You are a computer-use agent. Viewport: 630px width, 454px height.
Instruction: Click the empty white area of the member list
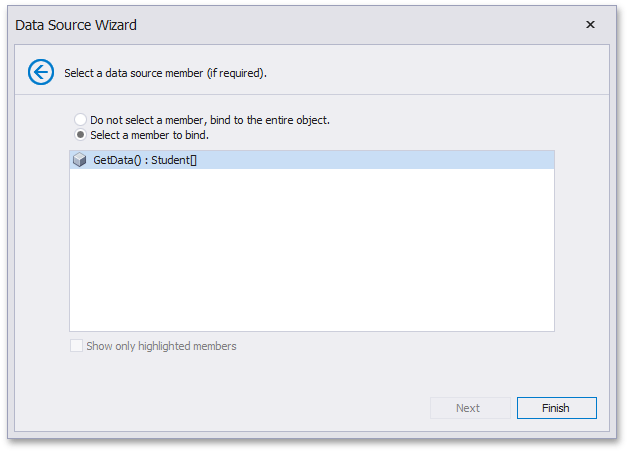point(311,250)
